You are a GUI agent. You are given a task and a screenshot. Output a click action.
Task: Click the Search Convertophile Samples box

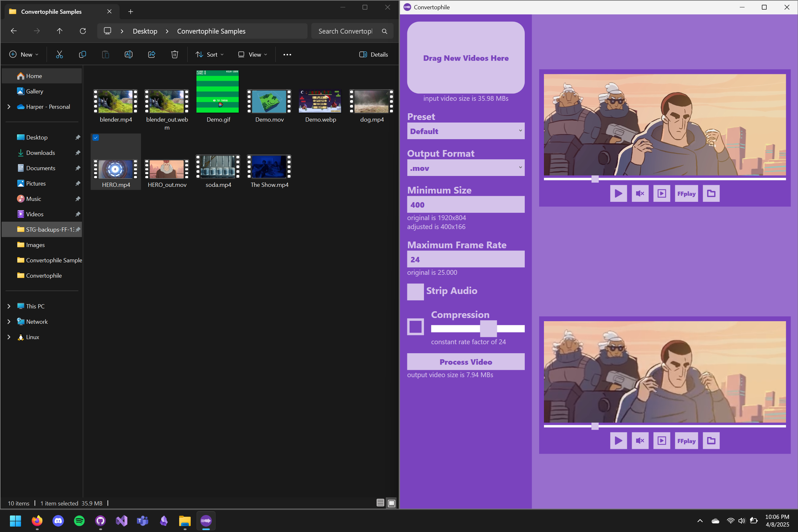coord(352,31)
